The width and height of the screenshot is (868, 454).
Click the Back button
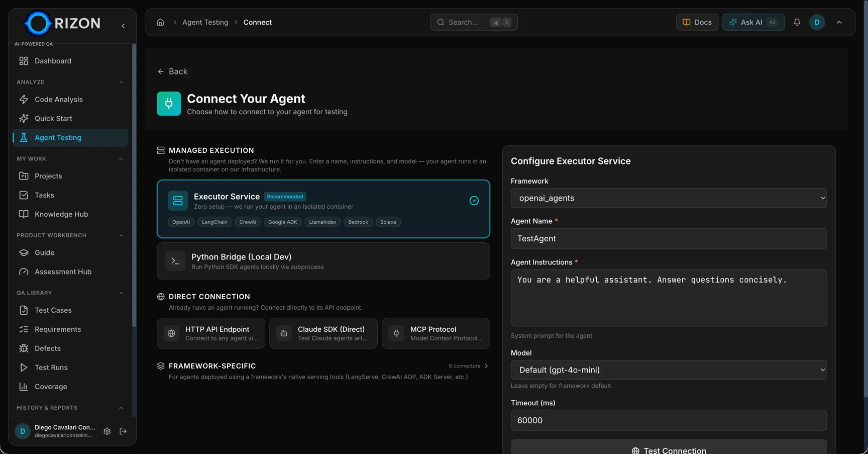(173, 71)
